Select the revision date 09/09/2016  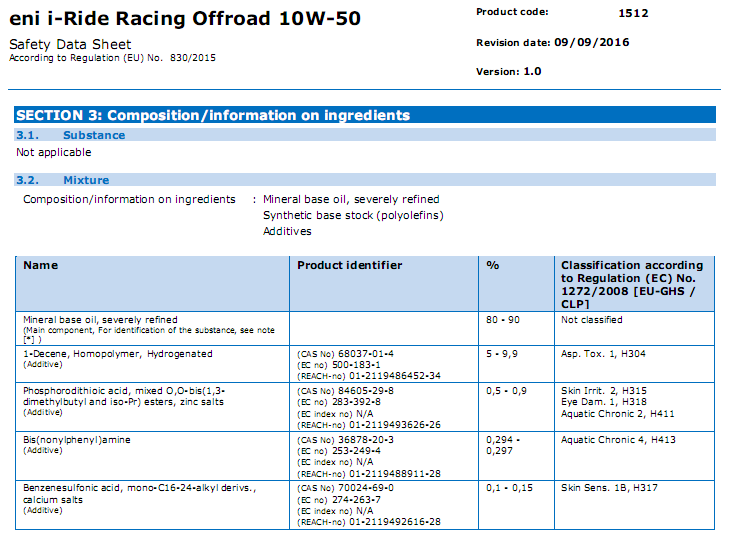click(x=592, y=42)
